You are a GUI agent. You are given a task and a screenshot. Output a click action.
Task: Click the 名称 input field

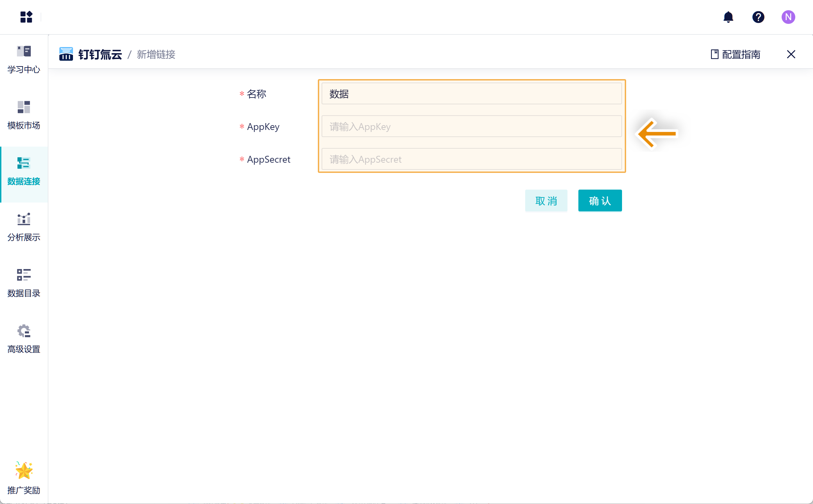[x=471, y=94]
